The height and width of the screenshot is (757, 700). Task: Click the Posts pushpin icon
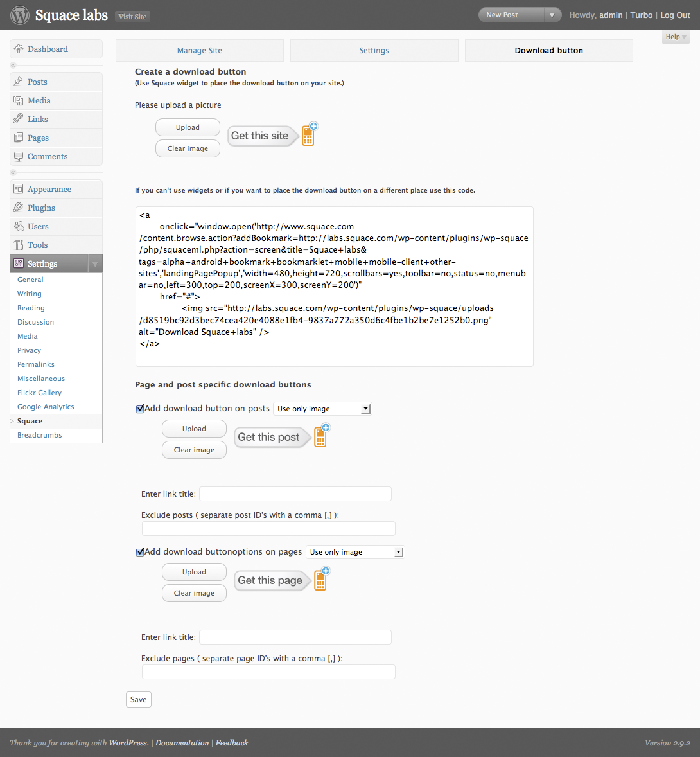[x=19, y=82]
